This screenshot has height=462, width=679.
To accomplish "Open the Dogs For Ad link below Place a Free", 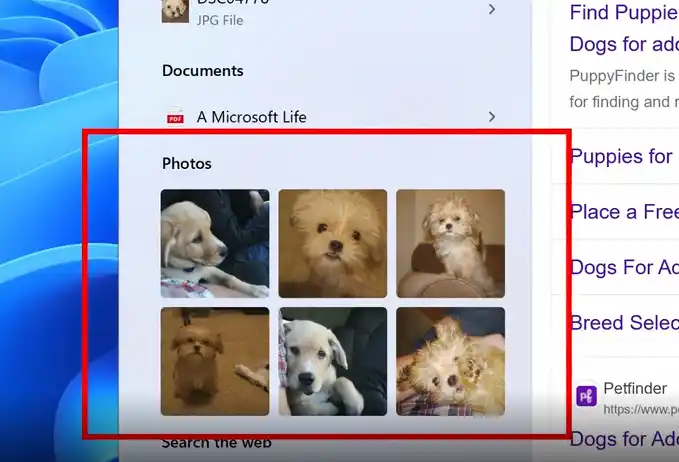I will tap(624, 267).
